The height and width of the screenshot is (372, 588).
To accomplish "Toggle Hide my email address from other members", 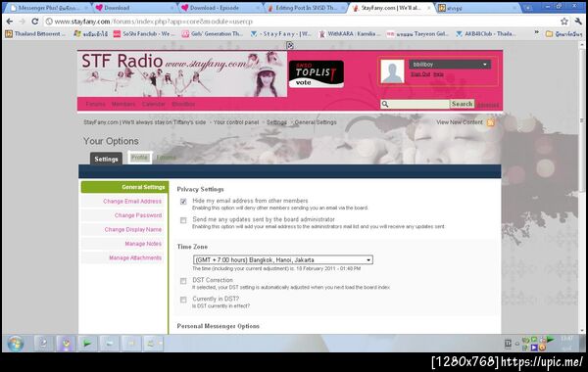I will point(183,202).
